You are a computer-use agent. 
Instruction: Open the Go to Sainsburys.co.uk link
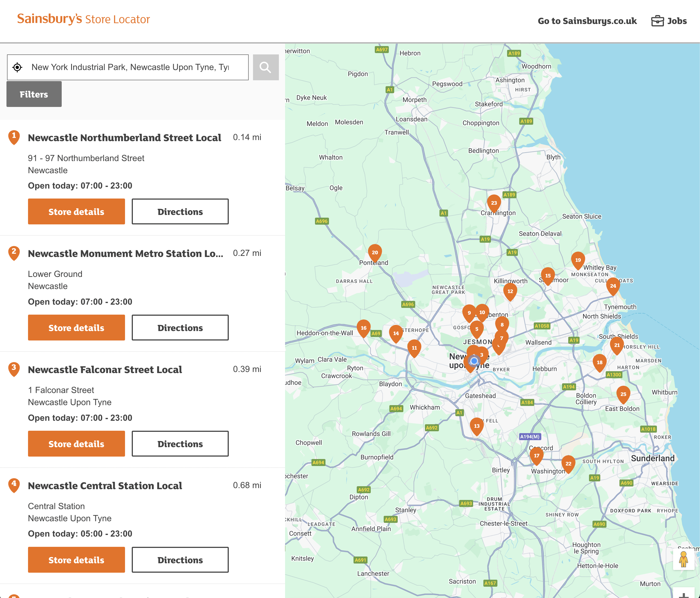pos(587,20)
